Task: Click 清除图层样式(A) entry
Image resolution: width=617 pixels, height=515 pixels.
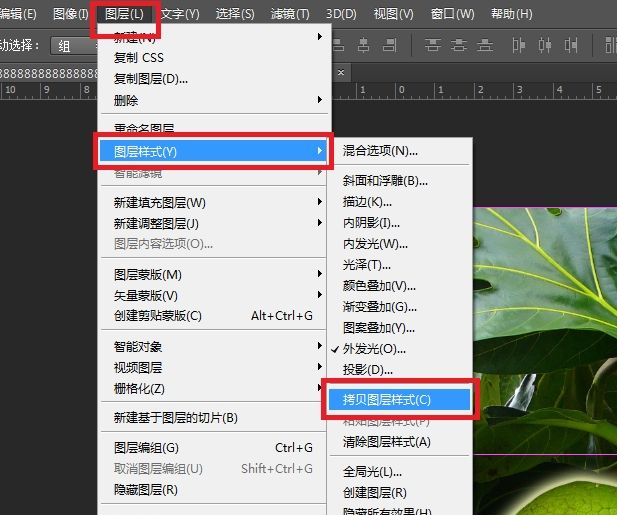Action: coord(386,442)
